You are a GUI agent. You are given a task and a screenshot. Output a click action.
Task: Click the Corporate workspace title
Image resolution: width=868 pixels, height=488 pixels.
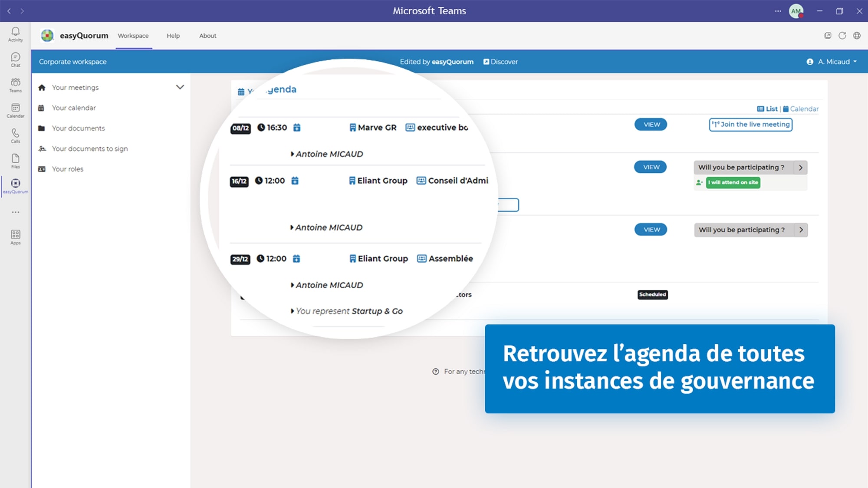click(72, 62)
